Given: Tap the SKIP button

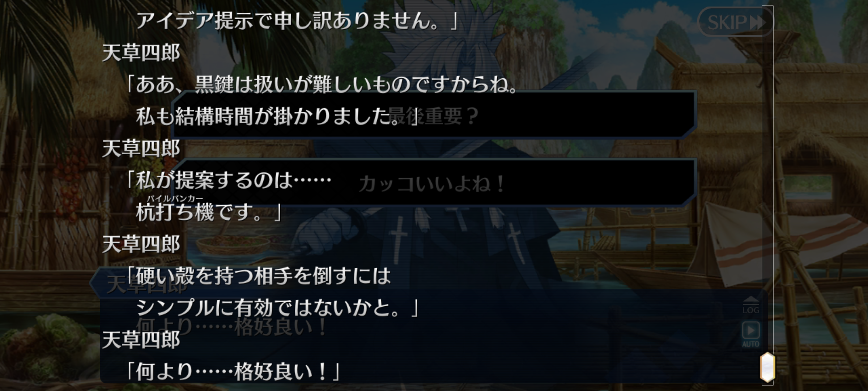Looking at the screenshot, I should pos(734,22).
